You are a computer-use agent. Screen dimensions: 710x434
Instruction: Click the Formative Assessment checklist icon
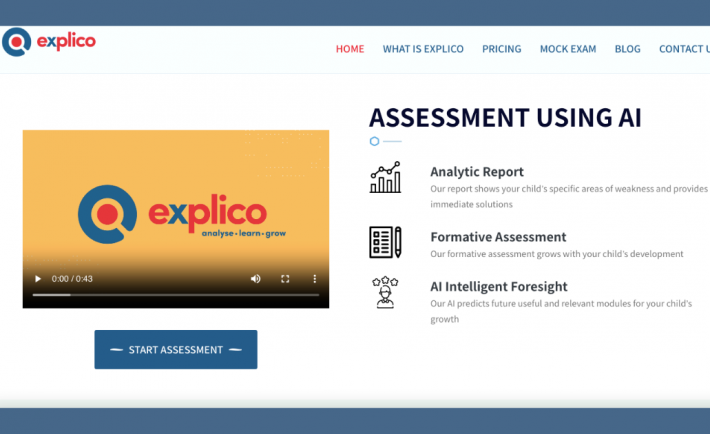click(385, 242)
